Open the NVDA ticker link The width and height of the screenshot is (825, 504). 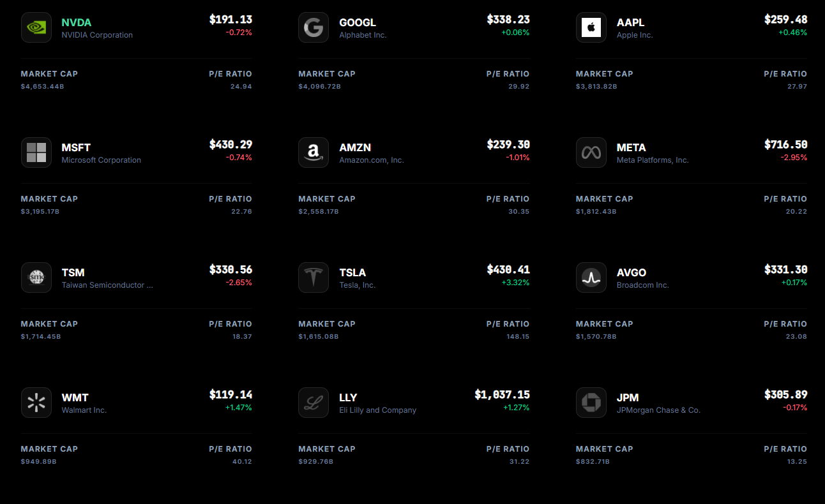click(77, 22)
